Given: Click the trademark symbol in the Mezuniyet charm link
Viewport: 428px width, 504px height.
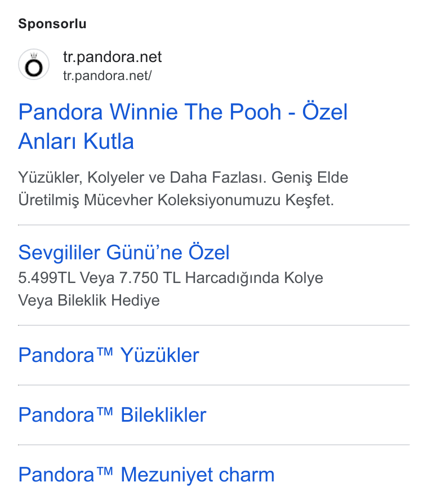Looking at the screenshot, I should (x=105, y=471).
